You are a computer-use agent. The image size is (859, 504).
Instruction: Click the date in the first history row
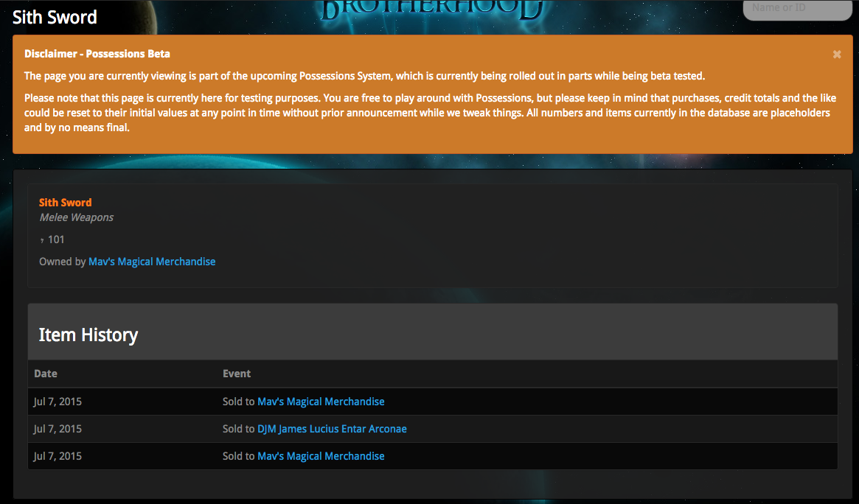click(x=58, y=402)
